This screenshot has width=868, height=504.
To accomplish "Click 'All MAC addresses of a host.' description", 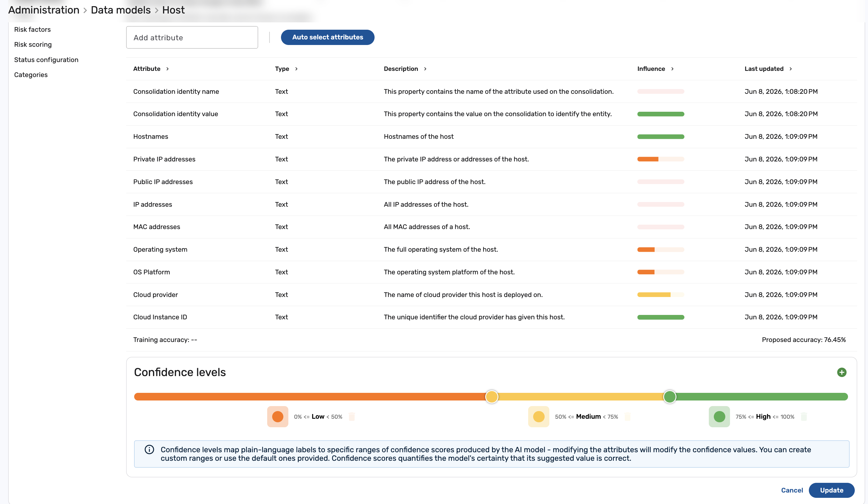I will 427,227.
